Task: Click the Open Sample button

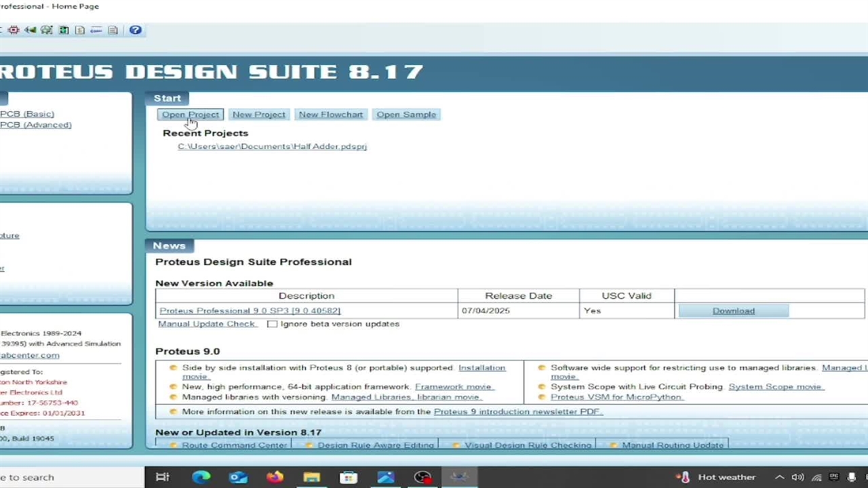Action: [406, 115]
